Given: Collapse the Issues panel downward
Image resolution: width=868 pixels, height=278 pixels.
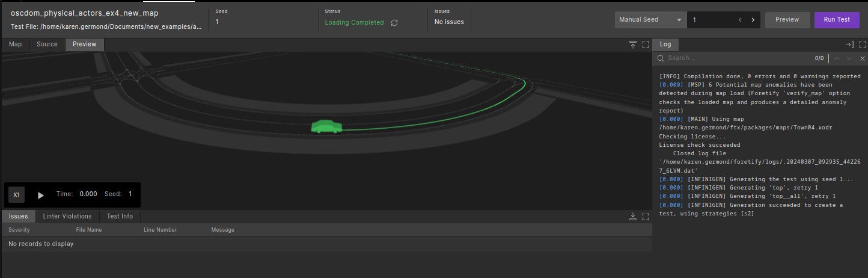Looking at the screenshot, I should [x=633, y=217].
